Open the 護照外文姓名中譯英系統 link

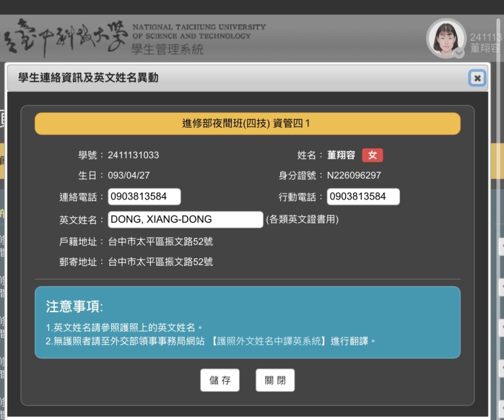[x=269, y=341]
